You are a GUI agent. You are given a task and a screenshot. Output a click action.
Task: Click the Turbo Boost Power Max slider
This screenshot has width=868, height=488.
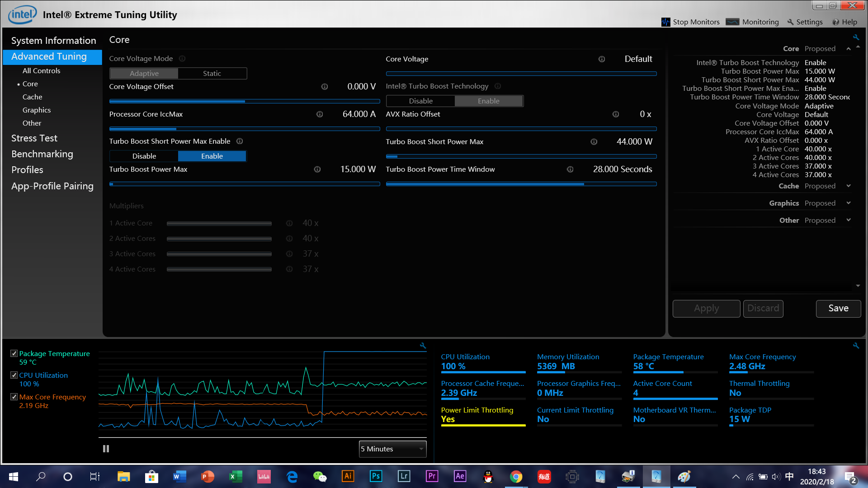coord(245,184)
